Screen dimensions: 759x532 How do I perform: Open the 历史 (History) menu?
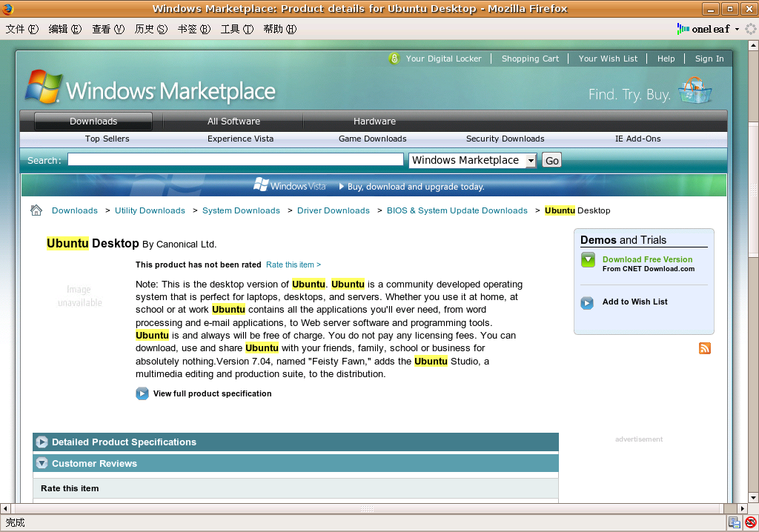click(151, 29)
